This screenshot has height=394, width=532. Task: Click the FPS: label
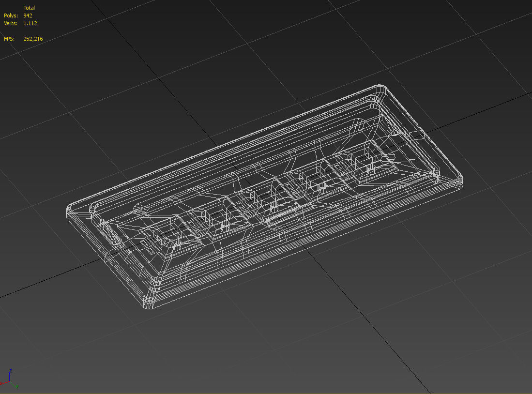(9, 39)
